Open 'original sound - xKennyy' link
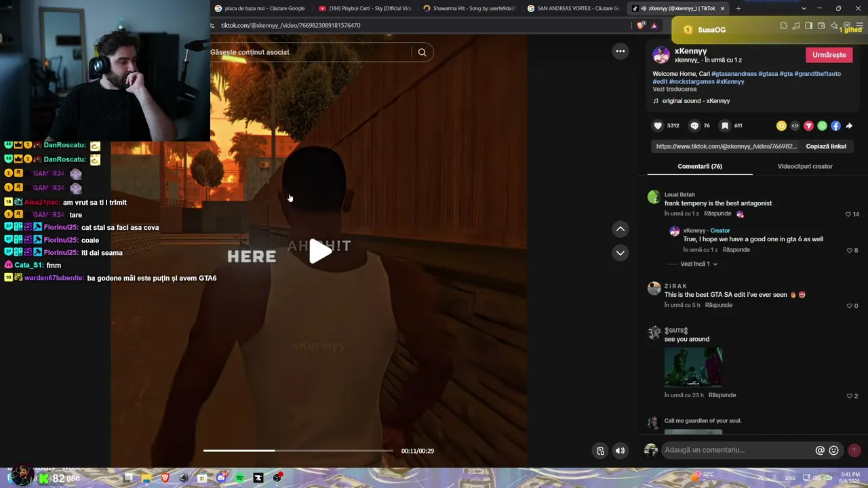This screenshot has height=488, width=868. coord(696,101)
